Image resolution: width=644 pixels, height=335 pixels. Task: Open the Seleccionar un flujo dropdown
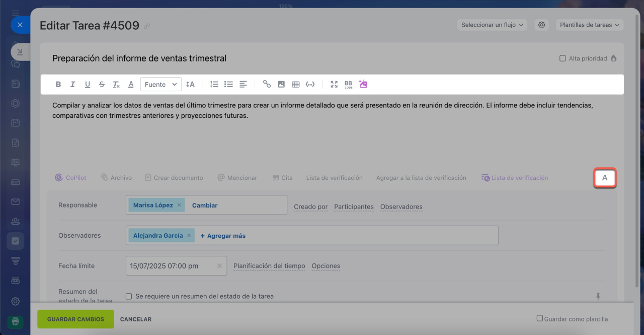(493, 25)
